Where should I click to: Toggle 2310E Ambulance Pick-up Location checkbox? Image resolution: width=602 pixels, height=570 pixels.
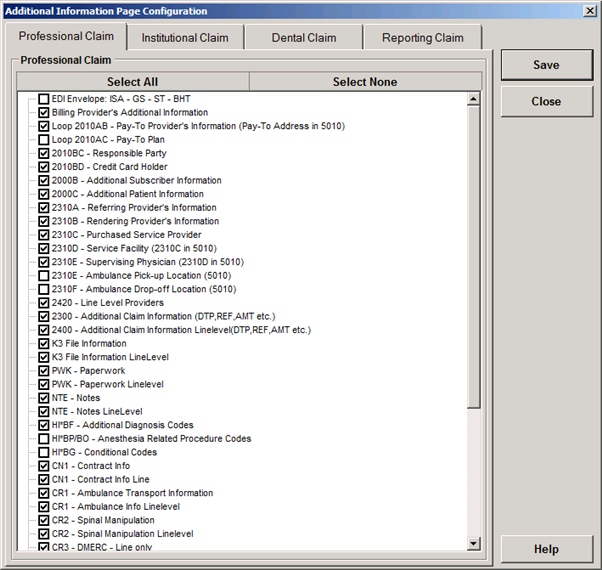click(44, 276)
